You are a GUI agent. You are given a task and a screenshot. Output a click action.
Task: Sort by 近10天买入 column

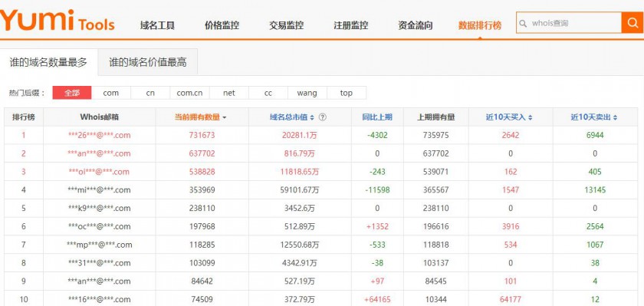(x=509, y=117)
